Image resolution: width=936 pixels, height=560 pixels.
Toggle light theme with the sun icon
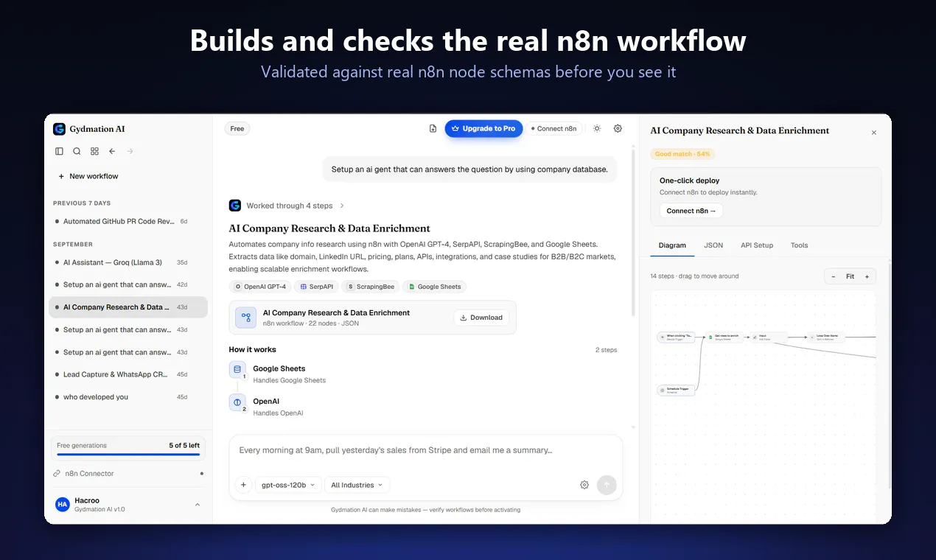(597, 128)
